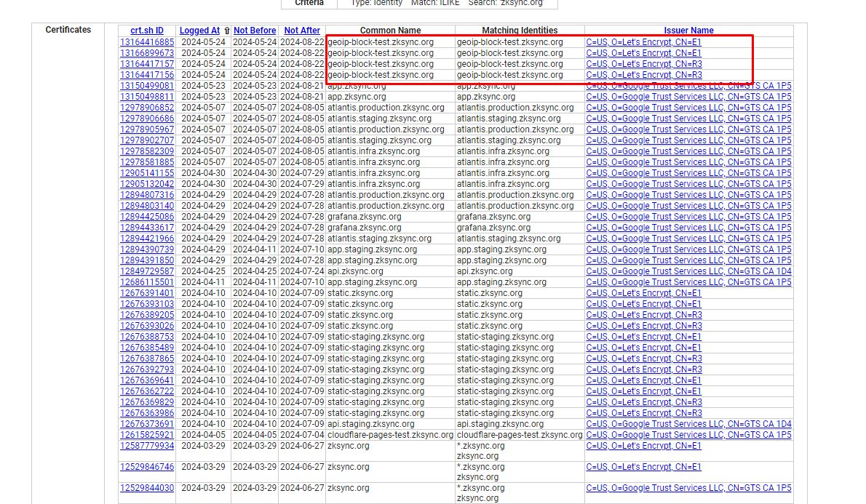Viewport: 866px width, 504px height.
Task: Open certificate 12676389205
Action: coord(147,315)
